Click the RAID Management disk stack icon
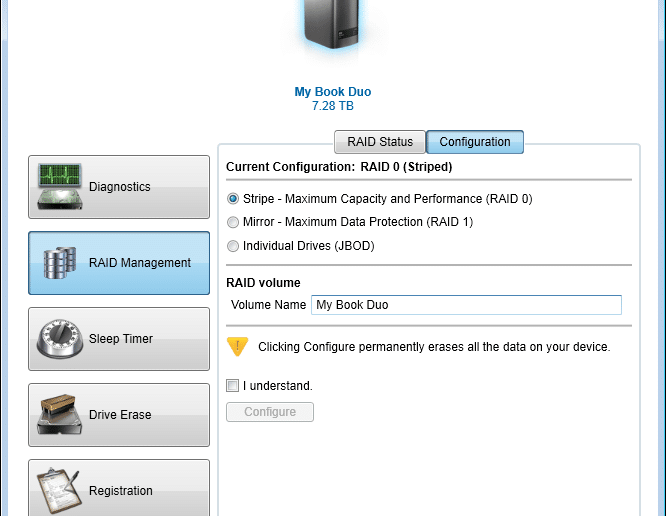The height and width of the screenshot is (516, 666). point(60,263)
